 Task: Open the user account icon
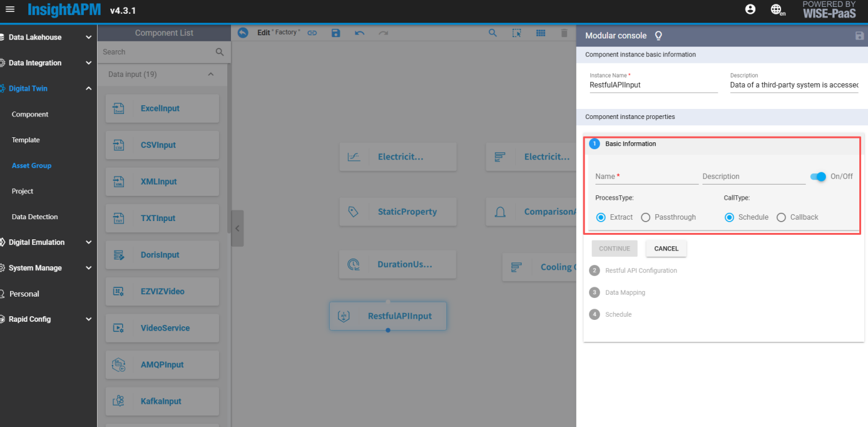pos(750,9)
